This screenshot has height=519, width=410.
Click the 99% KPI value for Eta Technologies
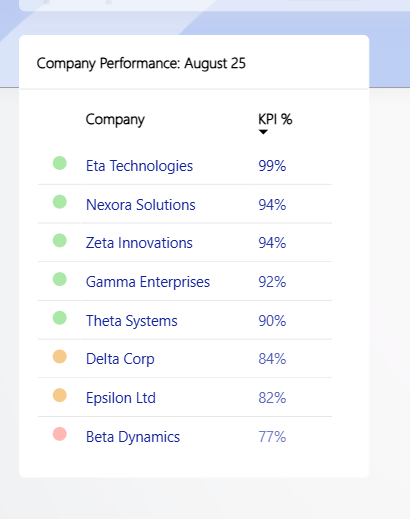[x=272, y=166]
